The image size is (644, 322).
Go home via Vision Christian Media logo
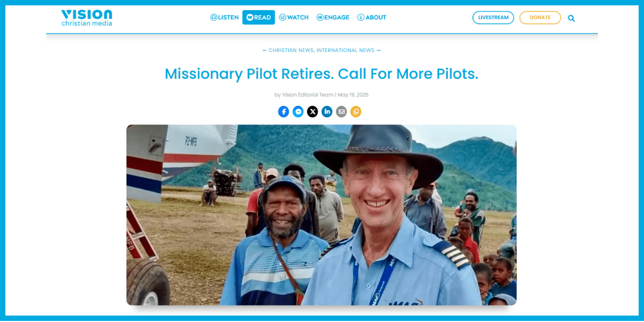pyautogui.click(x=87, y=18)
